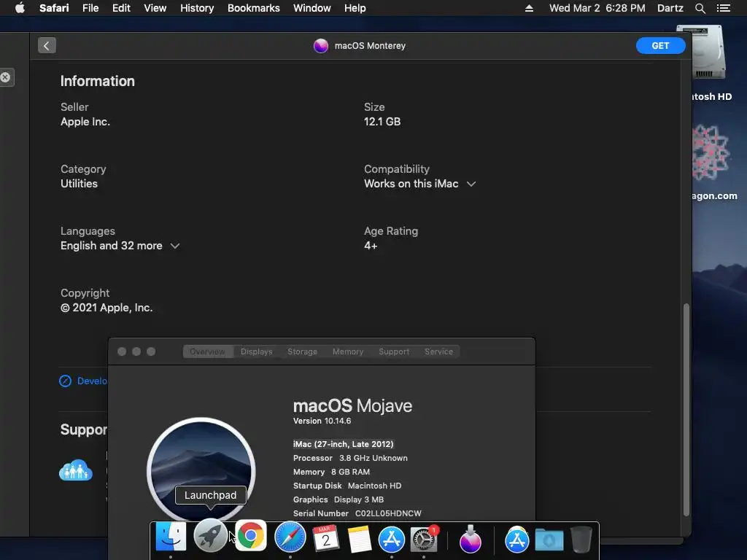This screenshot has height=560, width=747.
Task: Open Safari compass icon in dock
Action: pos(290,537)
